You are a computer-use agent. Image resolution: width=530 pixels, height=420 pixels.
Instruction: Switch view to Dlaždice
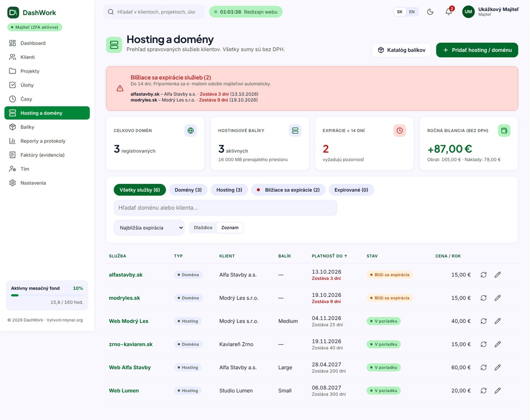203,228
